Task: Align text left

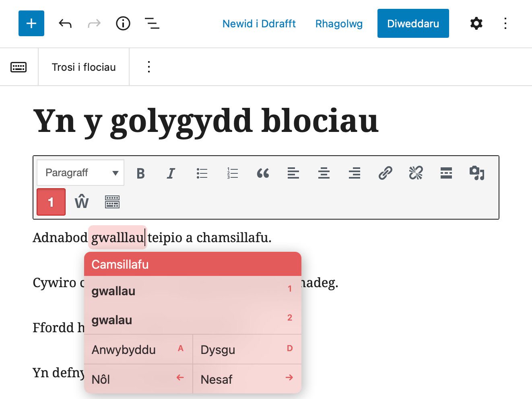Action: (x=293, y=173)
